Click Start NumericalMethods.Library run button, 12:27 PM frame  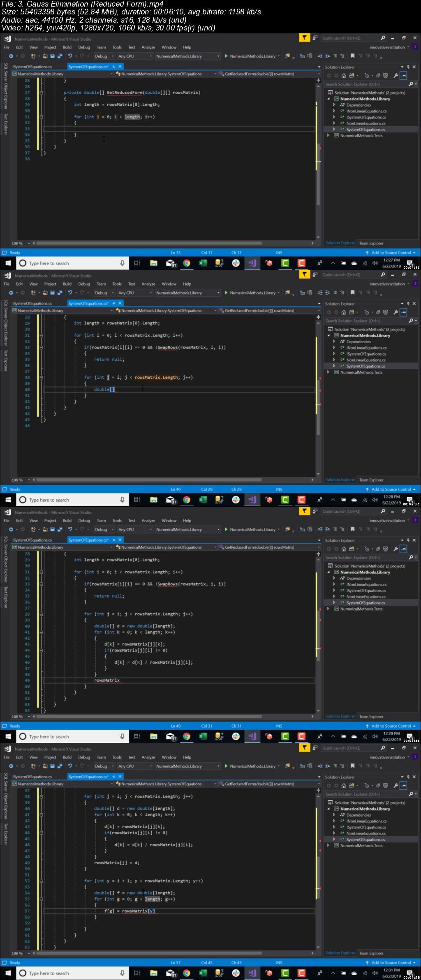251,56
